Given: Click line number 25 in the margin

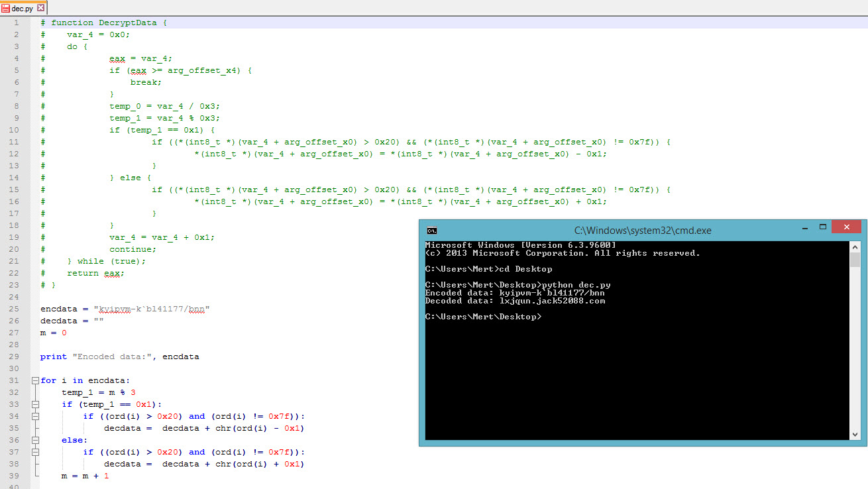Looking at the screenshot, I should (15, 309).
